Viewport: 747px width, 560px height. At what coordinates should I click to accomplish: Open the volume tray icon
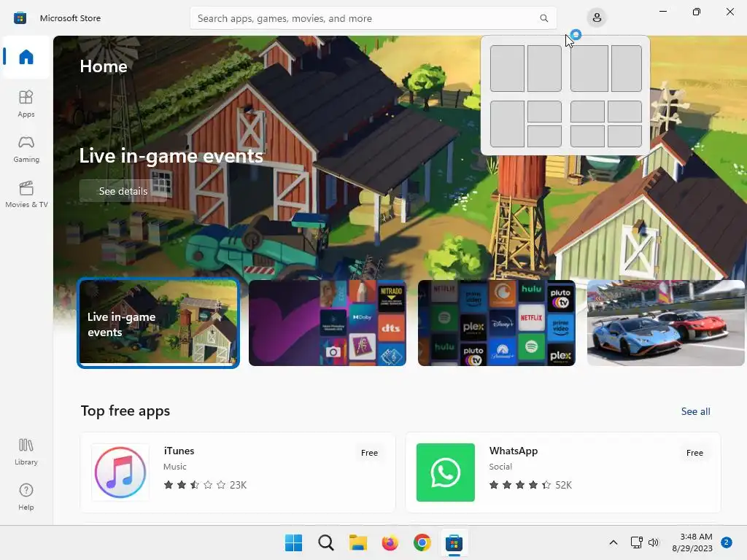pyautogui.click(x=654, y=542)
